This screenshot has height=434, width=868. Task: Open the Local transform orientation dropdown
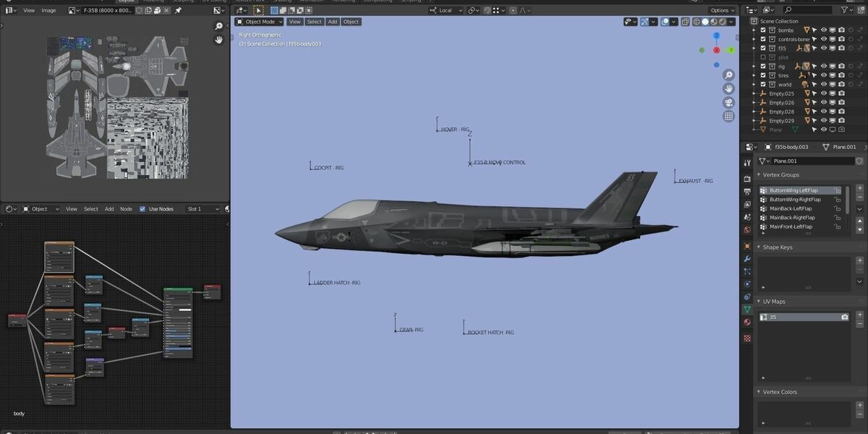[446, 10]
